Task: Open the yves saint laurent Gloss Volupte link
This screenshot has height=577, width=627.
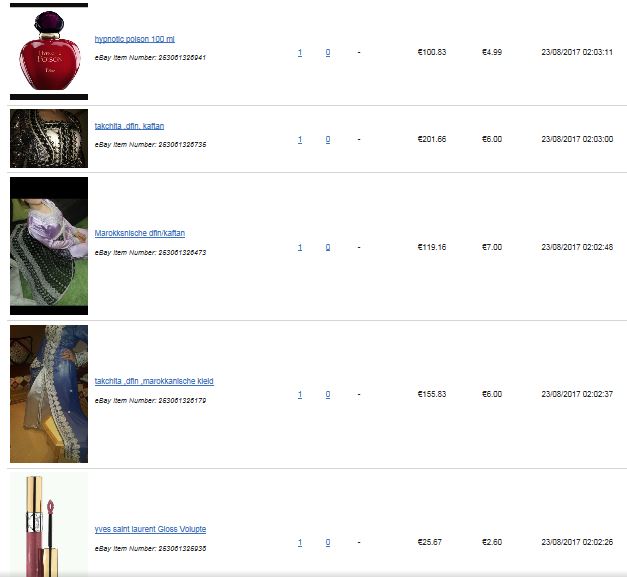Action: click(150, 529)
